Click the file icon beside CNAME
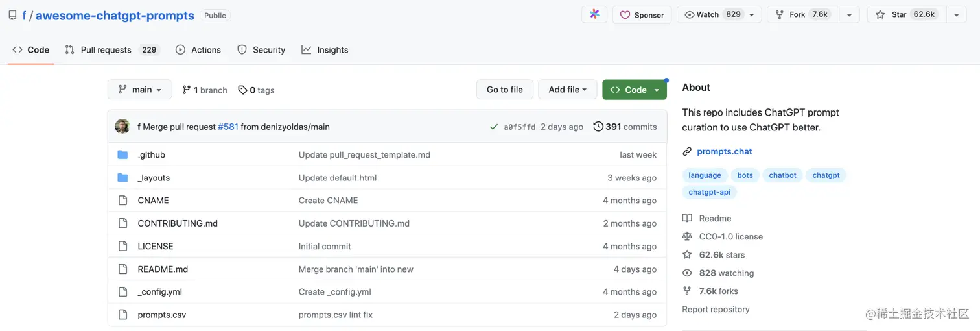The height and width of the screenshot is (331, 980). 123,201
